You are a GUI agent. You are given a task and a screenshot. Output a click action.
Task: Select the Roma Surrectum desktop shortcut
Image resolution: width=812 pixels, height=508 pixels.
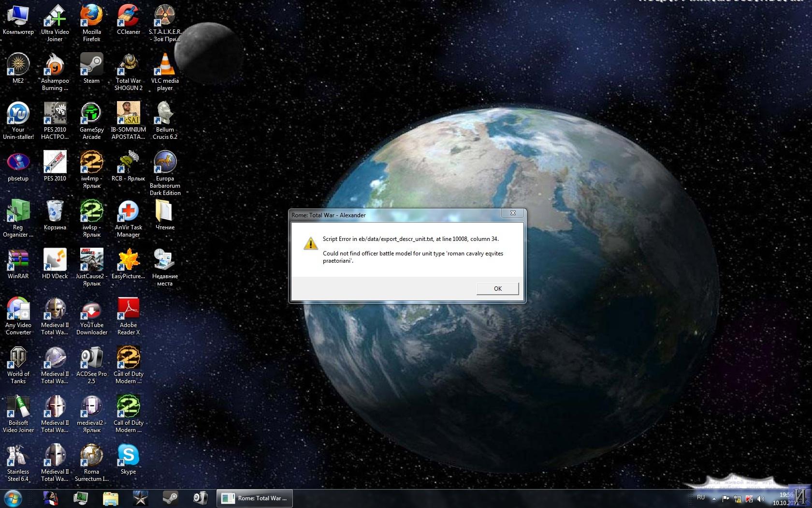91,463
